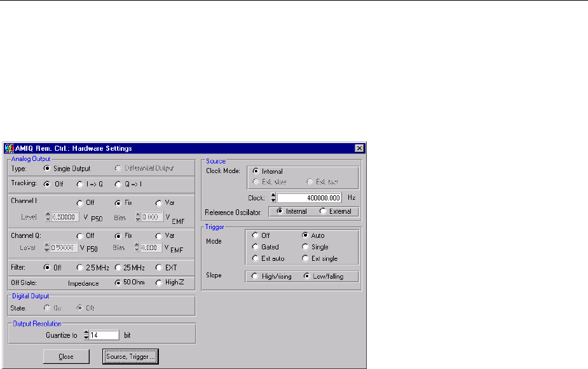This screenshot has height=369, width=588.
Task: Select the 25 MHz filter
Action: pos(118,268)
